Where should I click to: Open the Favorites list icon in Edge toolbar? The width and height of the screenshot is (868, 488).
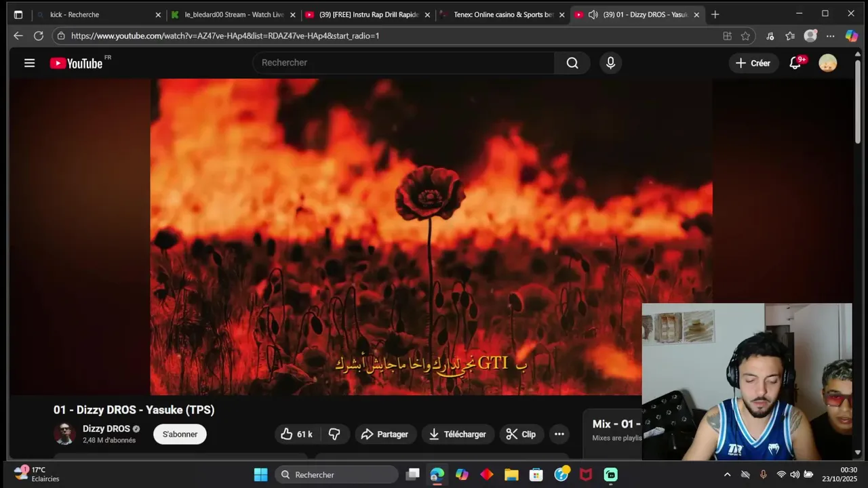[x=790, y=36]
